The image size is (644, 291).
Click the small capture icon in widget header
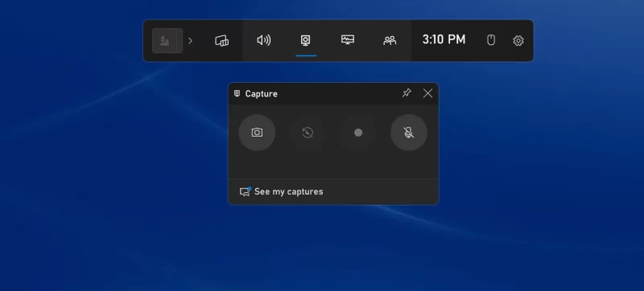click(237, 93)
